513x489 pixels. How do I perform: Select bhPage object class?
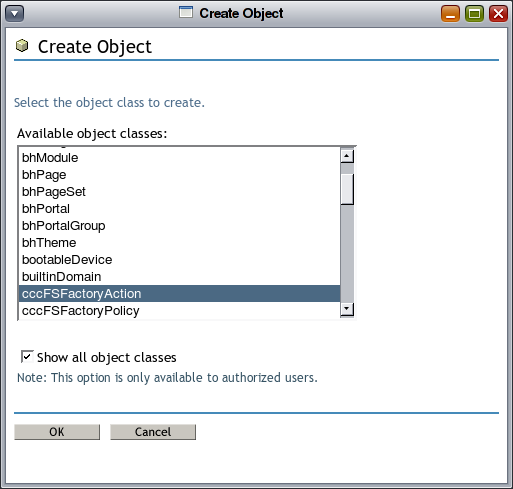pos(179,175)
